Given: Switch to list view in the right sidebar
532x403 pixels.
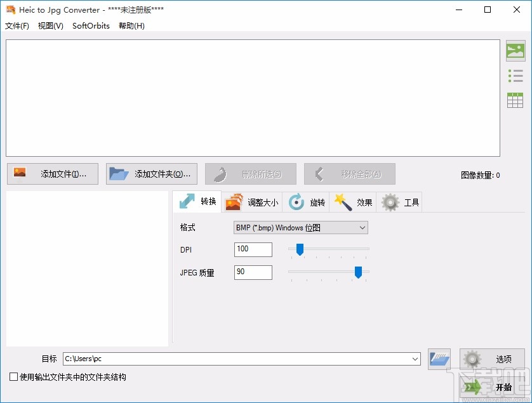Looking at the screenshot, I should [x=515, y=76].
